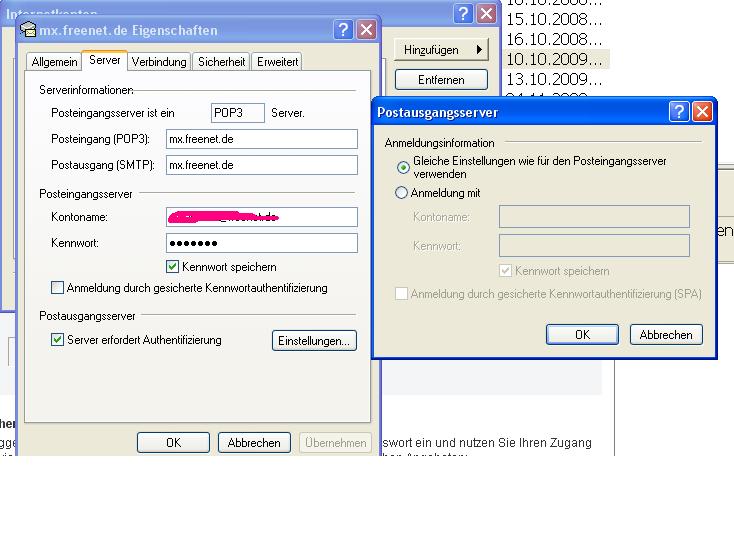Click OK in the Postausgangsserver dialog

click(x=582, y=335)
